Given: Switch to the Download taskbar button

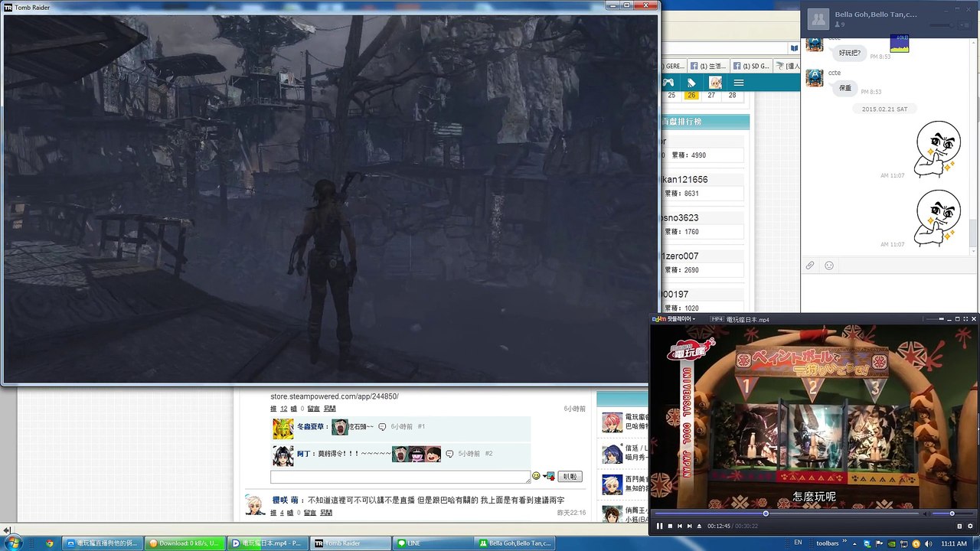Looking at the screenshot, I should tap(185, 543).
